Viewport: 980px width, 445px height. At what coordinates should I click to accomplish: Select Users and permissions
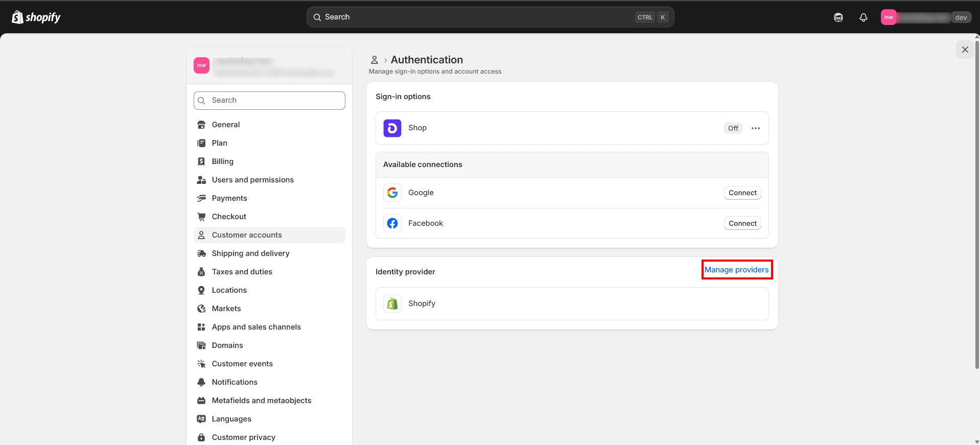[269, 180]
